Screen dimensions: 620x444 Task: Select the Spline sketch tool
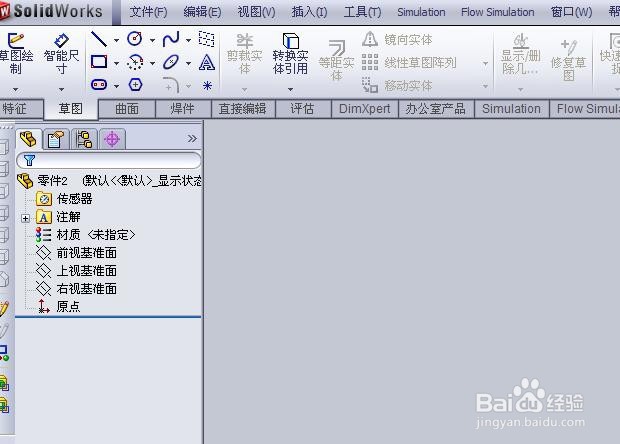tap(171, 39)
